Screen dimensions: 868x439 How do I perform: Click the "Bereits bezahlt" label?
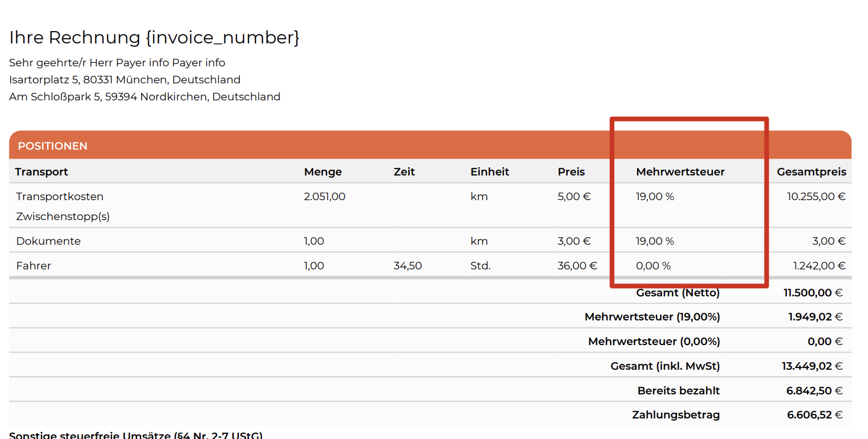click(679, 391)
